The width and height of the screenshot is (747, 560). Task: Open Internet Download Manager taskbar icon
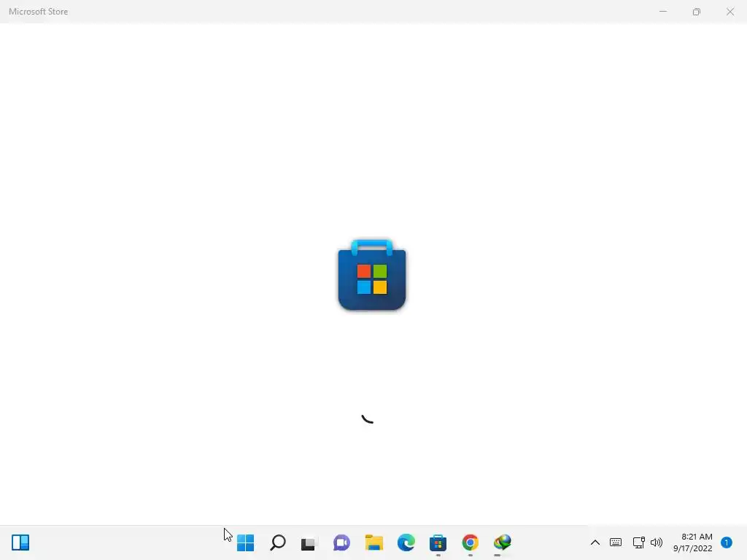pyautogui.click(x=502, y=542)
